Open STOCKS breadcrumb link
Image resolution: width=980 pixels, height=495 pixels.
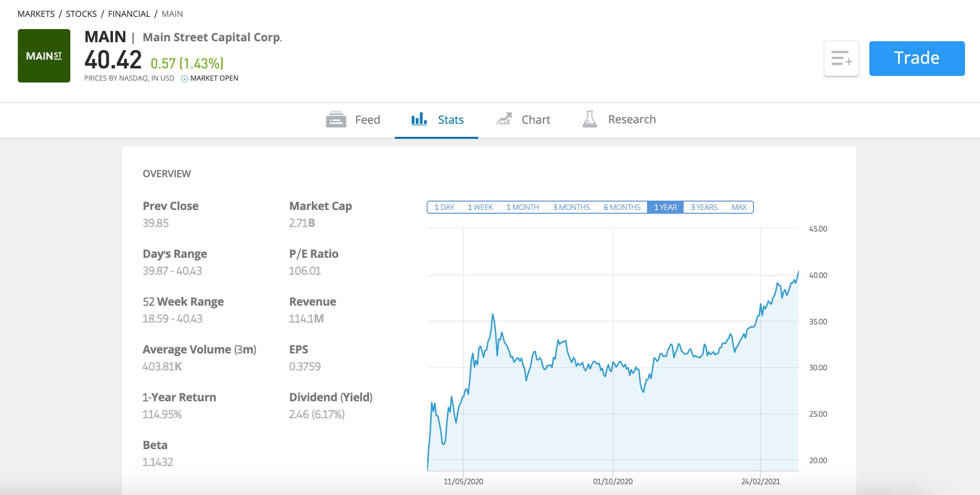point(81,14)
